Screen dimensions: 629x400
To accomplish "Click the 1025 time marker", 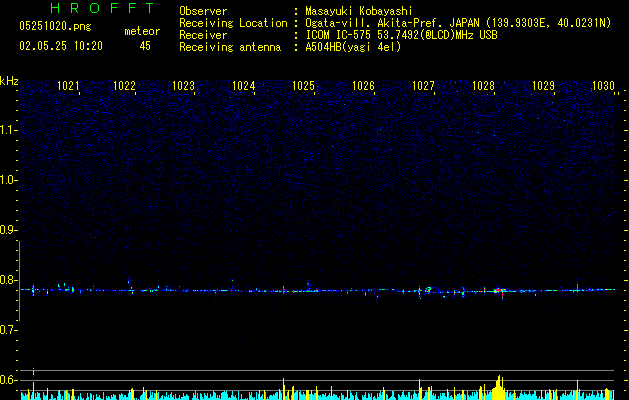I will (303, 86).
